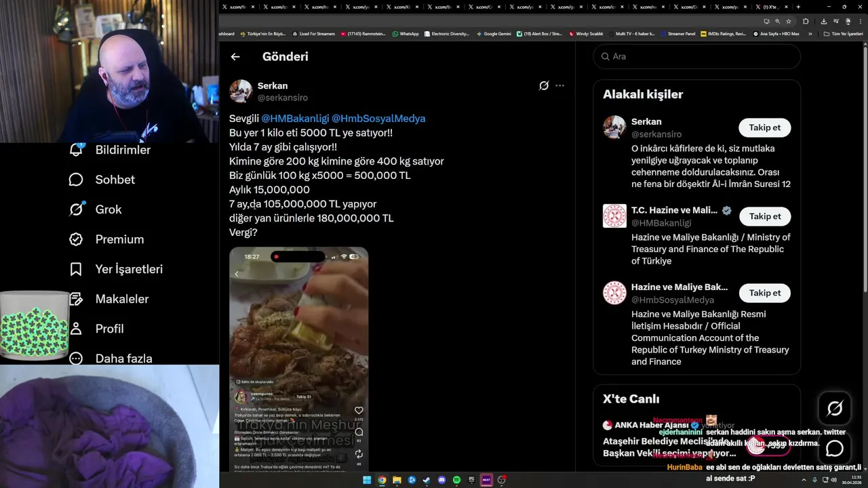
Task: Open the floating messages chat button
Action: [x=835, y=449]
